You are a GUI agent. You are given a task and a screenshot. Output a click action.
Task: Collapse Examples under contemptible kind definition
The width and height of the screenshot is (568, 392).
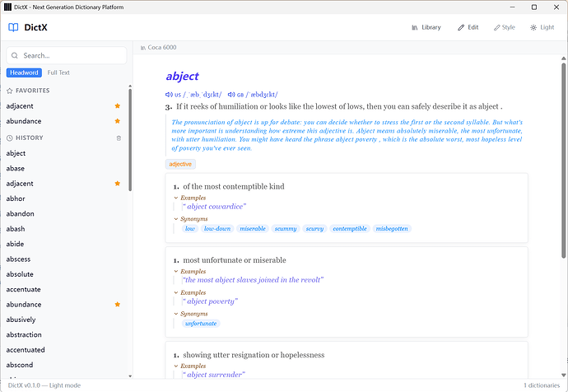(x=190, y=198)
